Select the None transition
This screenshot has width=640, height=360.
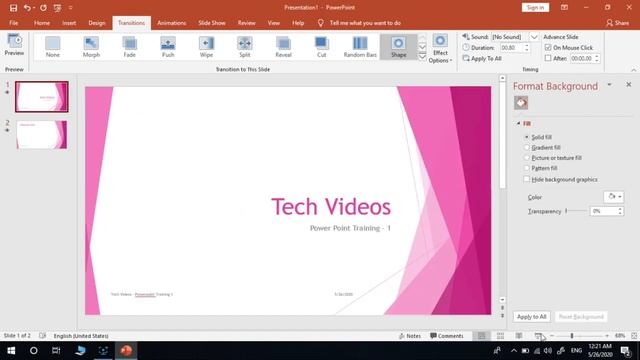pos(53,47)
